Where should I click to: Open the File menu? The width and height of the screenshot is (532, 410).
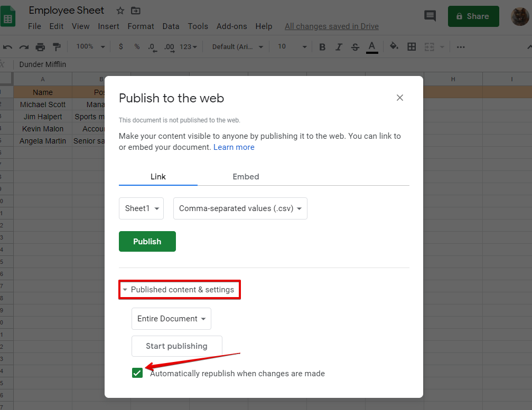point(35,26)
